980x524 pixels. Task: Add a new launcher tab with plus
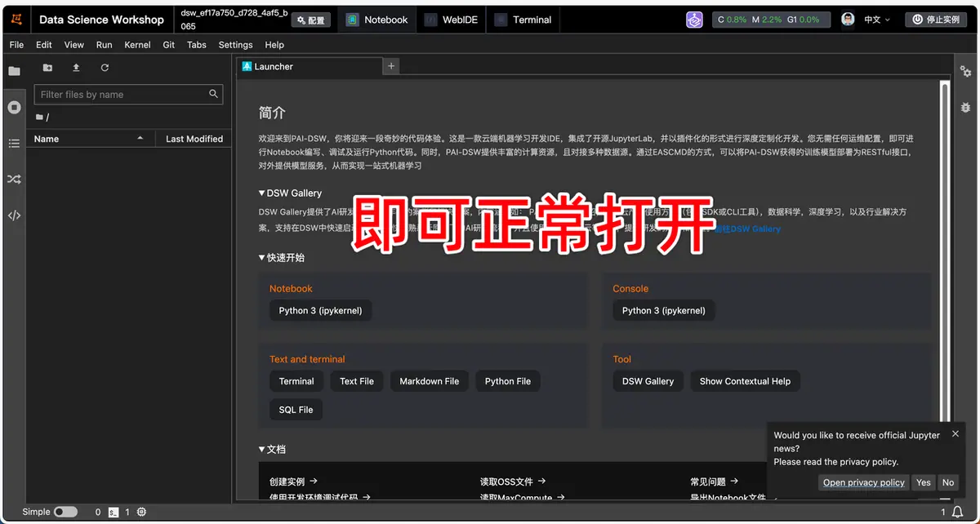pos(391,66)
